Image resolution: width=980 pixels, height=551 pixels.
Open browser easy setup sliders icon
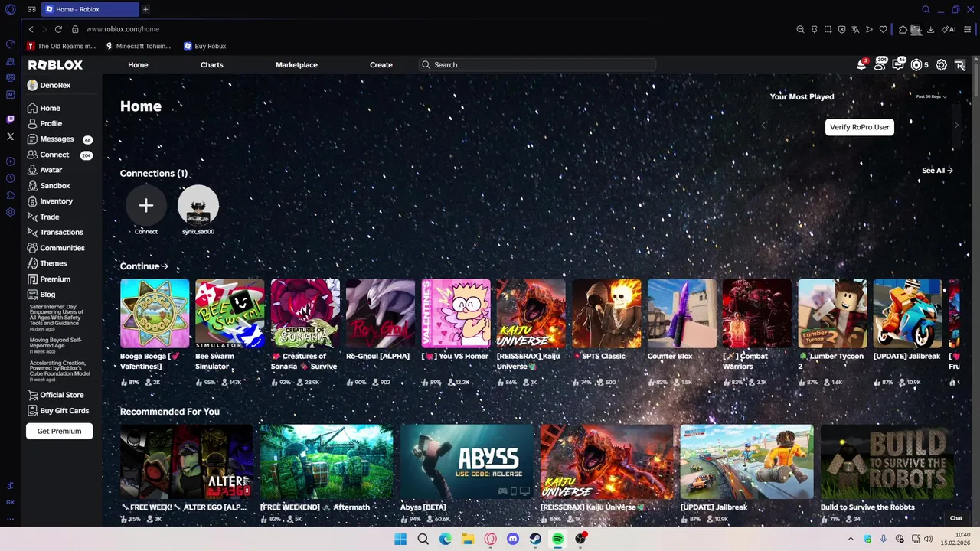[969, 29]
